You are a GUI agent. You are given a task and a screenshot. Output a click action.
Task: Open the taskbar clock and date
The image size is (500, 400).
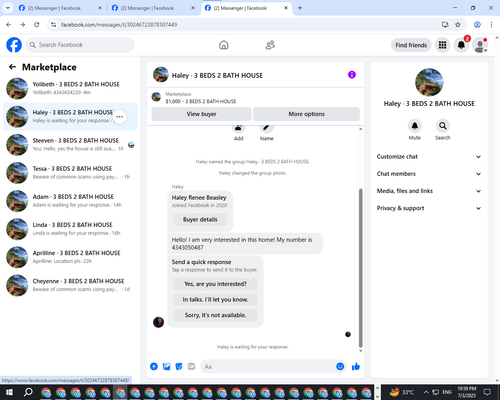(467, 392)
